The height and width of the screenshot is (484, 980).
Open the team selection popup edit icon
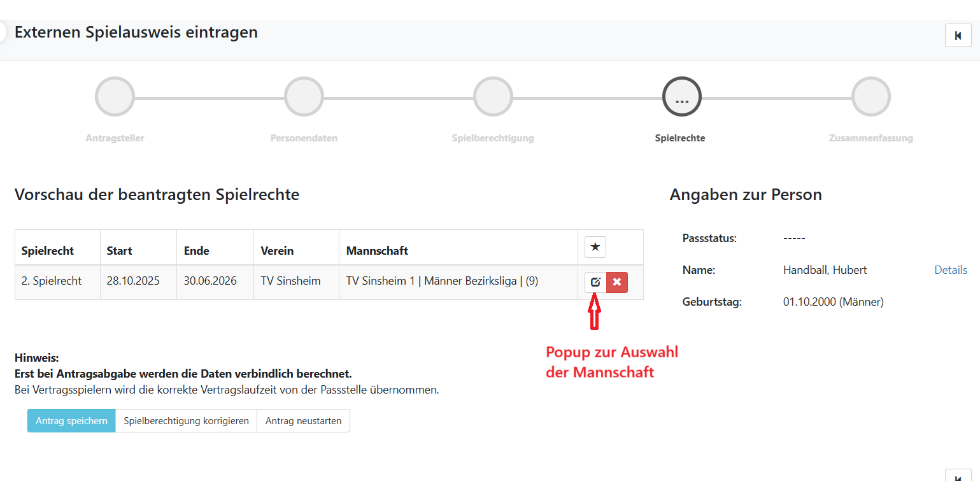point(595,282)
